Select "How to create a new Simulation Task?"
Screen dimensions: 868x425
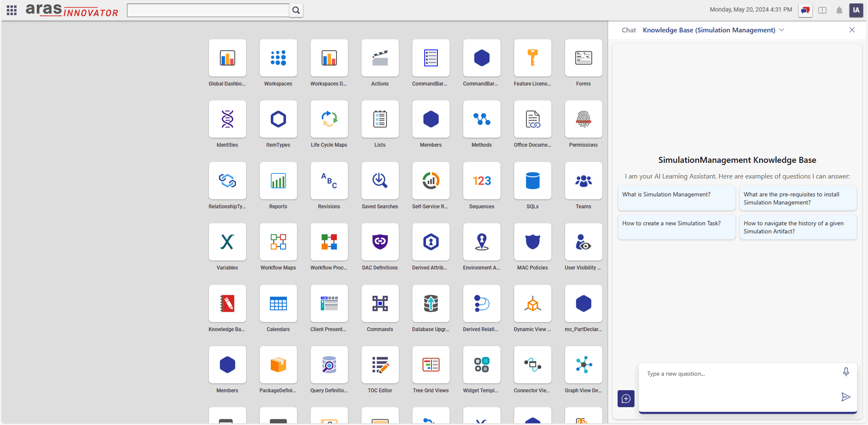click(x=676, y=227)
